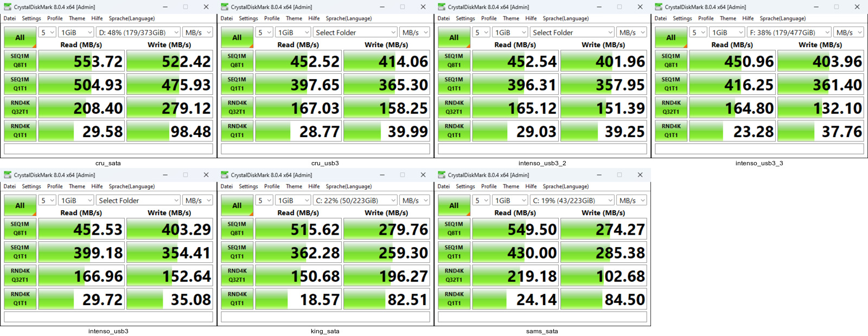
Task: Run All benchmarks in cru_usb3 window
Action: pos(237,37)
